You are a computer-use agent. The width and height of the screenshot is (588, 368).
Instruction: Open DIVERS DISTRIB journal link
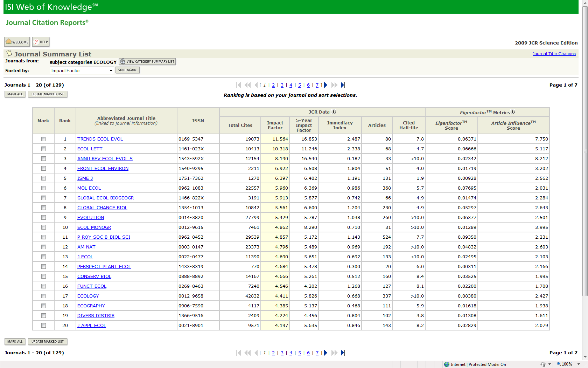(x=96, y=316)
